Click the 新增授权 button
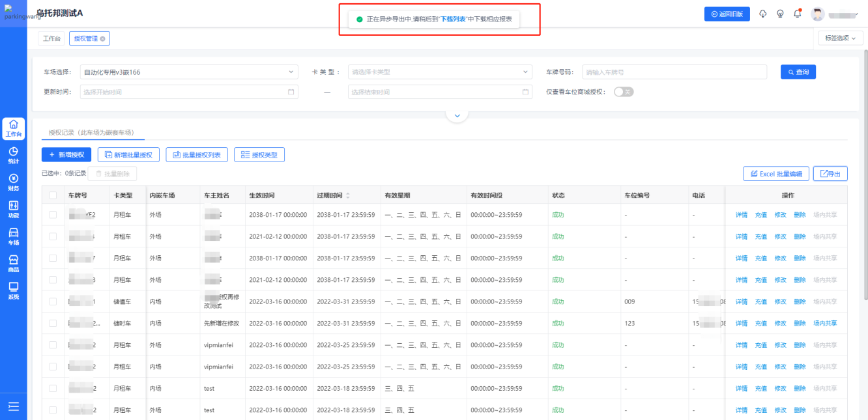The width and height of the screenshot is (868, 420). coord(66,155)
